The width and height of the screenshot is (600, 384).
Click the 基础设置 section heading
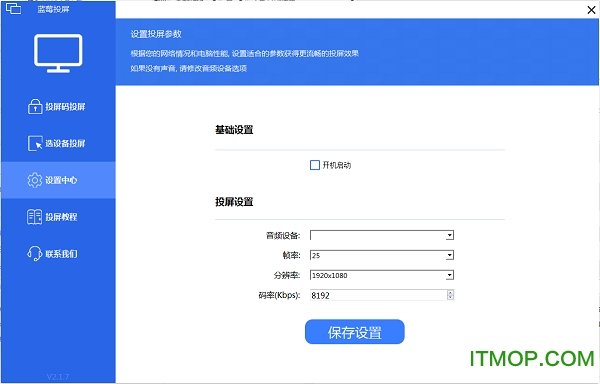coord(234,130)
